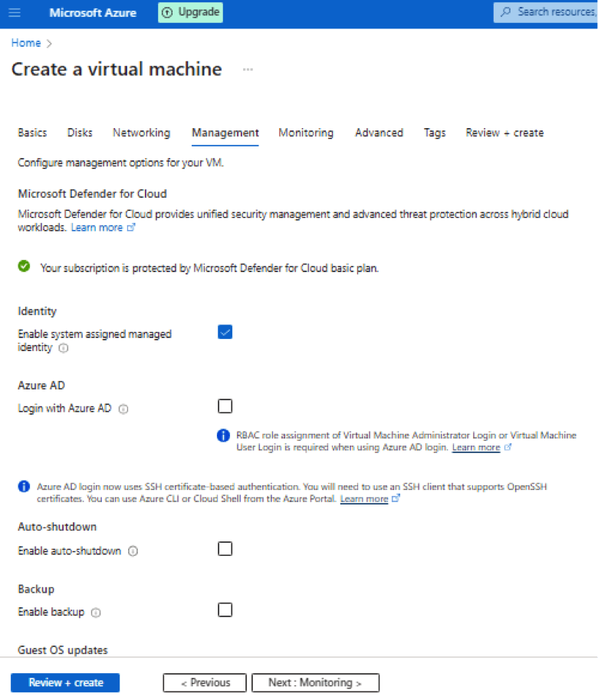
Task: Open the hamburger portal menu
Action: click(x=15, y=13)
